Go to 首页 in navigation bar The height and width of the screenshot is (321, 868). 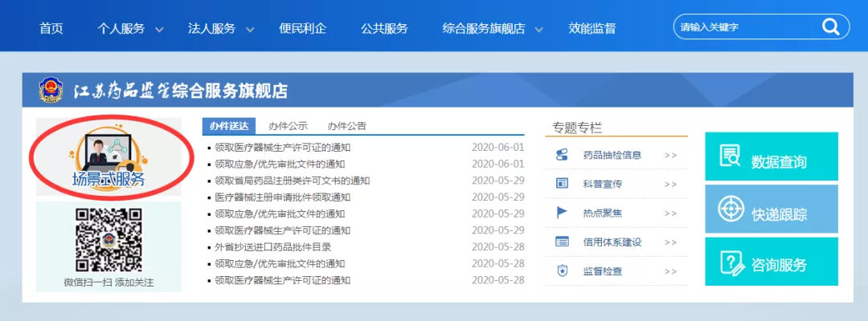click(51, 29)
